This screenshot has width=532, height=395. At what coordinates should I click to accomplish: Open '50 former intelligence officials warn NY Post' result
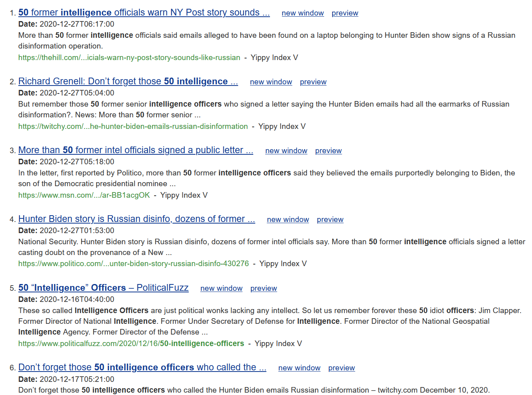(x=144, y=13)
